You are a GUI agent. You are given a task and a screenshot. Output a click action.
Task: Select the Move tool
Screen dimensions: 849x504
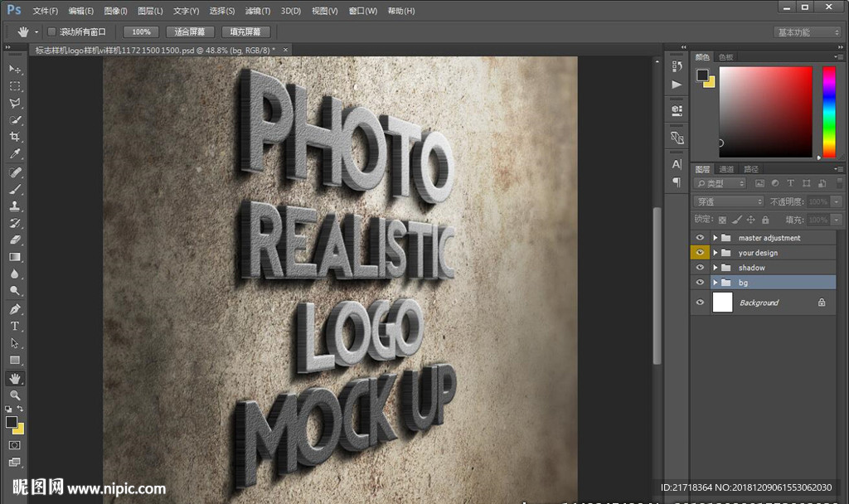(15, 69)
